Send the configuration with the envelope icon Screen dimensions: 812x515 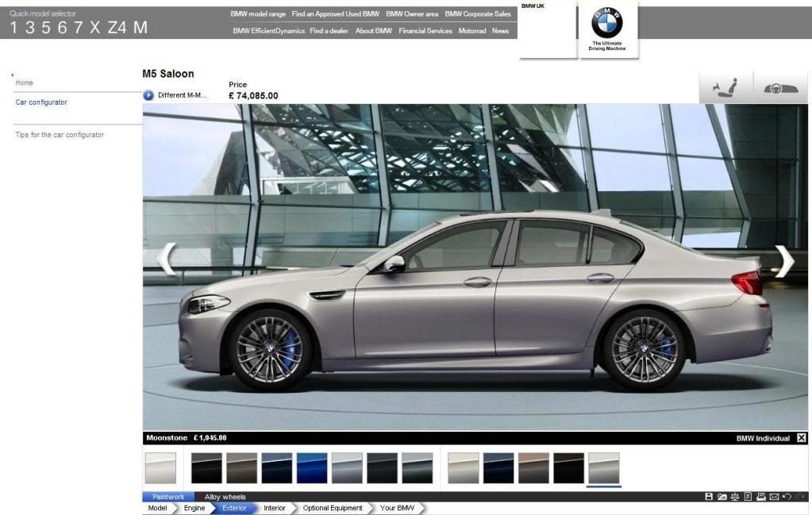tap(774, 497)
